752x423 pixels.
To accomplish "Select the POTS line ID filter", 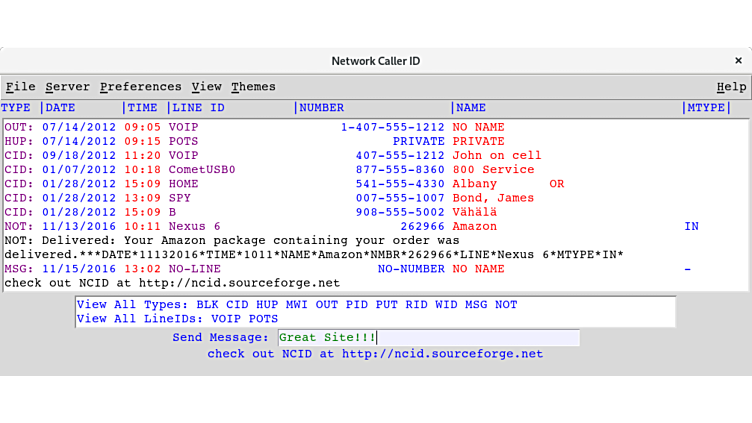I will point(262,320).
